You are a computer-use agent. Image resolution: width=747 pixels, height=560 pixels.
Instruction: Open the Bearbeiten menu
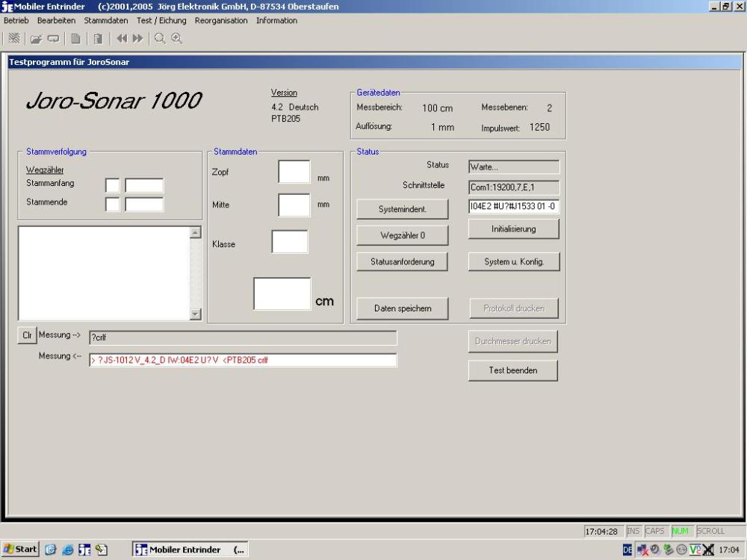(x=56, y=20)
